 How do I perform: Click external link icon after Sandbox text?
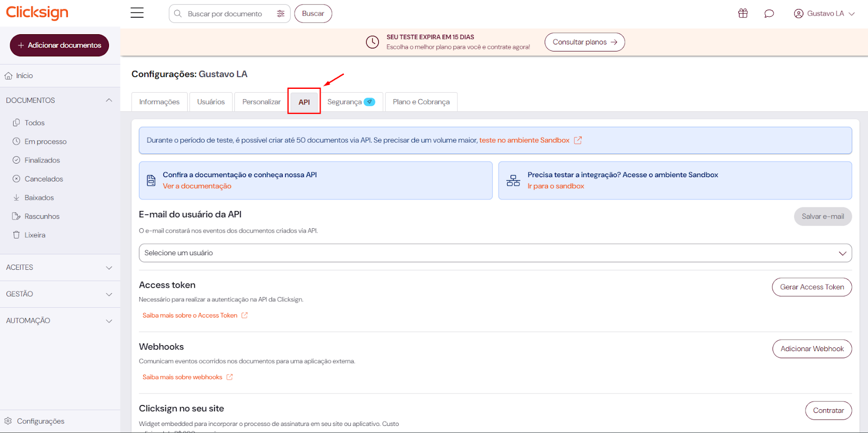point(578,140)
